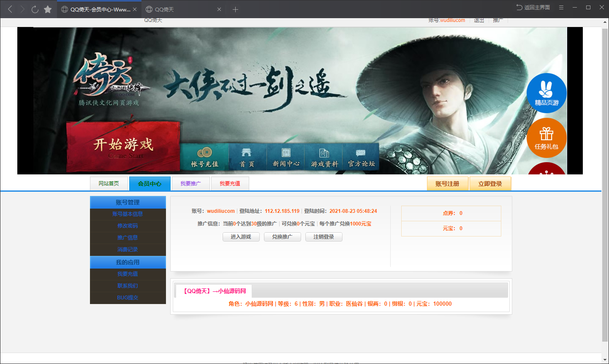Screen dimensions: 609x364
Task: Click 返回主界面 in the title bar
Action: 533,7
